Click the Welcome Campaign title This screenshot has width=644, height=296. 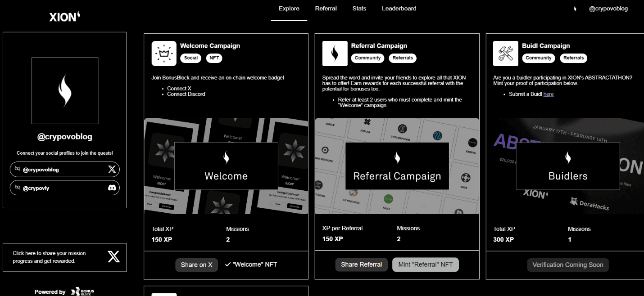click(210, 46)
